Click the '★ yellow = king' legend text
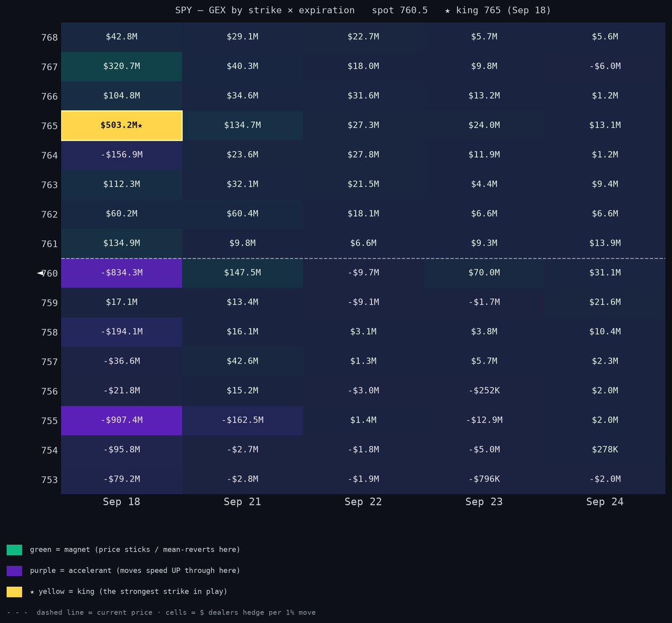This screenshot has width=672, height=623. pyautogui.click(x=128, y=592)
